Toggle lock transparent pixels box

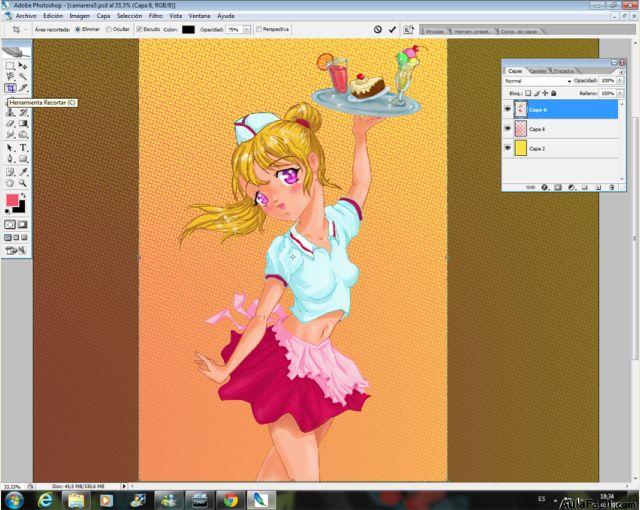click(x=528, y=93)
